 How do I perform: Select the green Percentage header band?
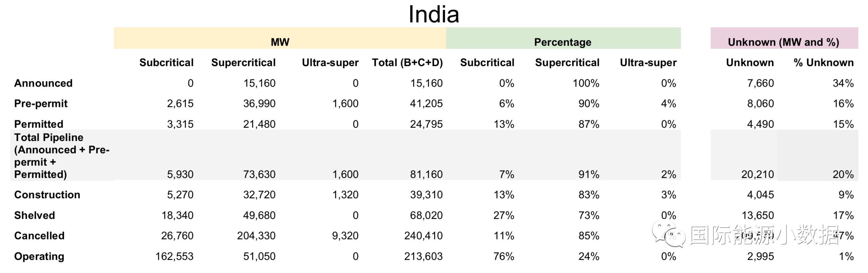coord(563,39)
